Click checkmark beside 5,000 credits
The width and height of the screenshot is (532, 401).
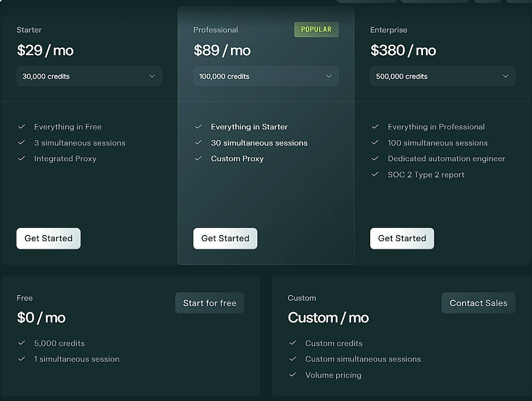click(21, 343)
